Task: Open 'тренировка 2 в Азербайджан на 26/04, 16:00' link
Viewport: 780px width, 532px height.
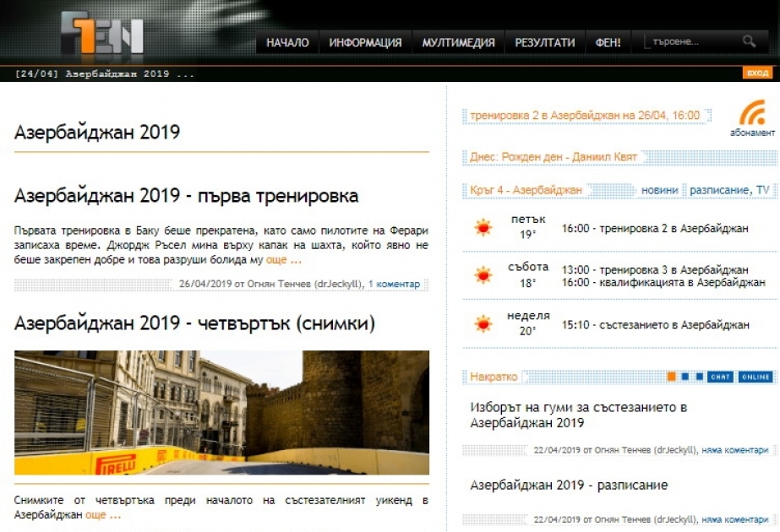Action: [585, 116]
